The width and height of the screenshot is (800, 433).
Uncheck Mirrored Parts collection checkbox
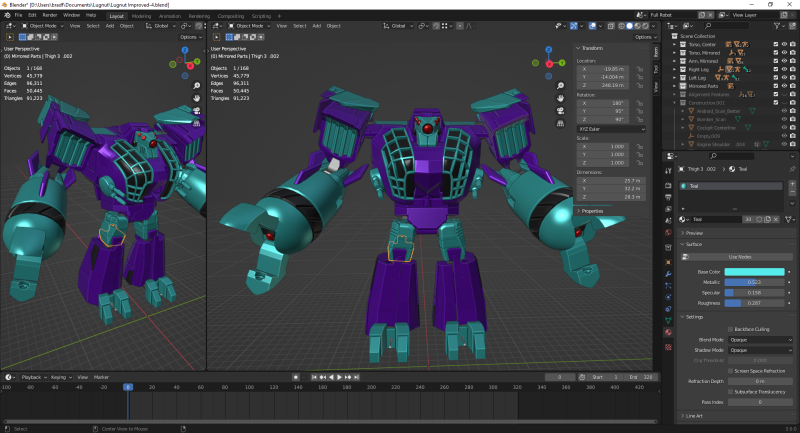[776, 86]
